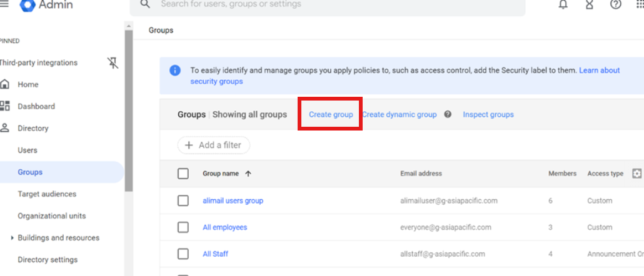Select all groups checkbox in header

click(183, 174)
